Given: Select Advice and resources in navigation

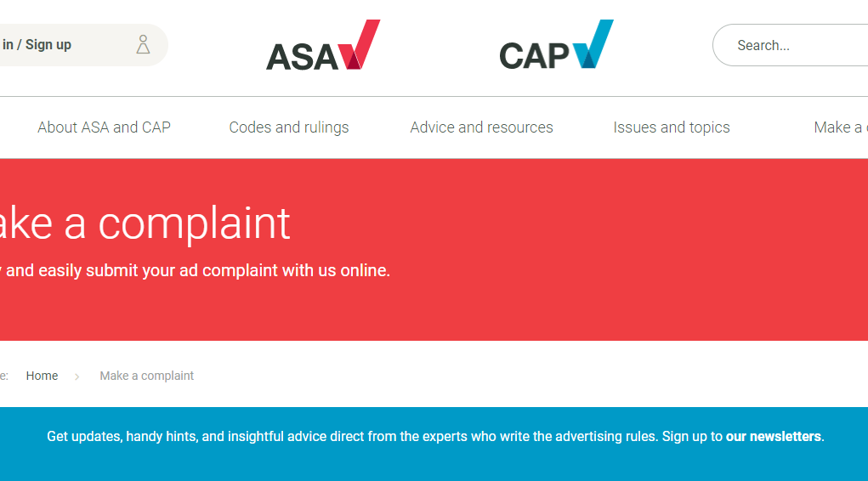Looking at the screenshot, I should (481, 127).
